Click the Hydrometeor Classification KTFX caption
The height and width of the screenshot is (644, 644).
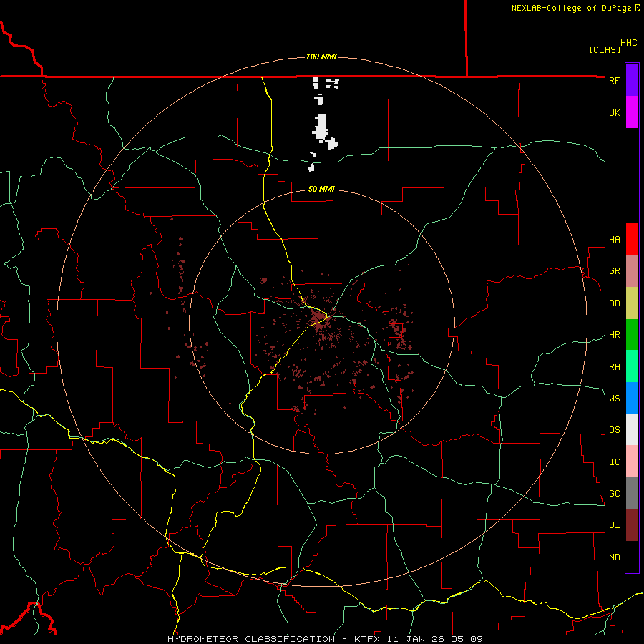[x=325, y=639]
